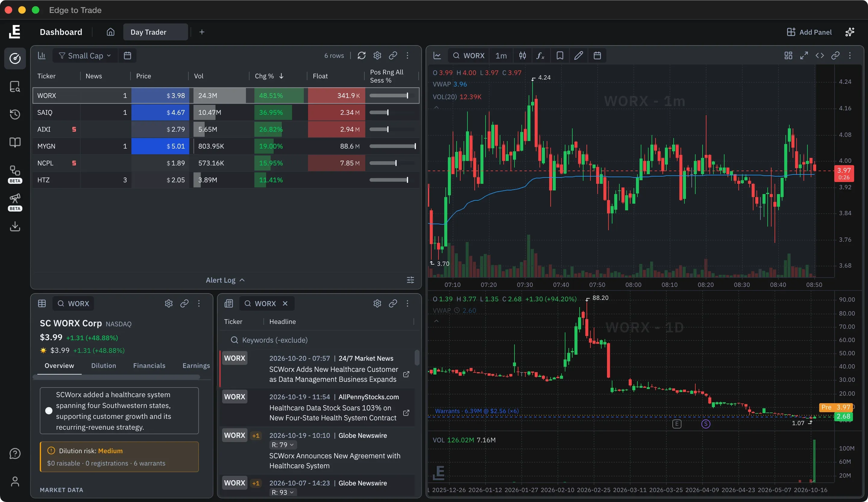The image size is (868, 502).
Task: Collapse the 1m chart legend chevron
Action: (436, 108)
